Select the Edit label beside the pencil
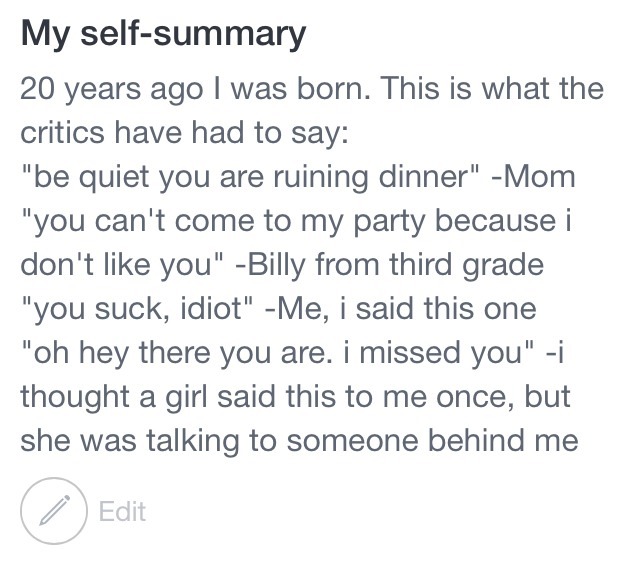The image size is (640, 569). pyautogui.click(x=122, y=511)
